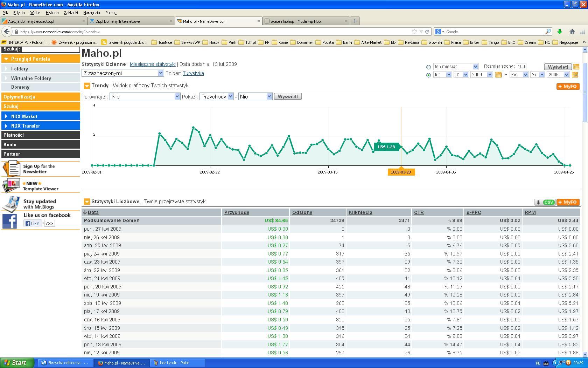The image size is (588, 368).
Task: Open Historia menu
Action: 52,13
